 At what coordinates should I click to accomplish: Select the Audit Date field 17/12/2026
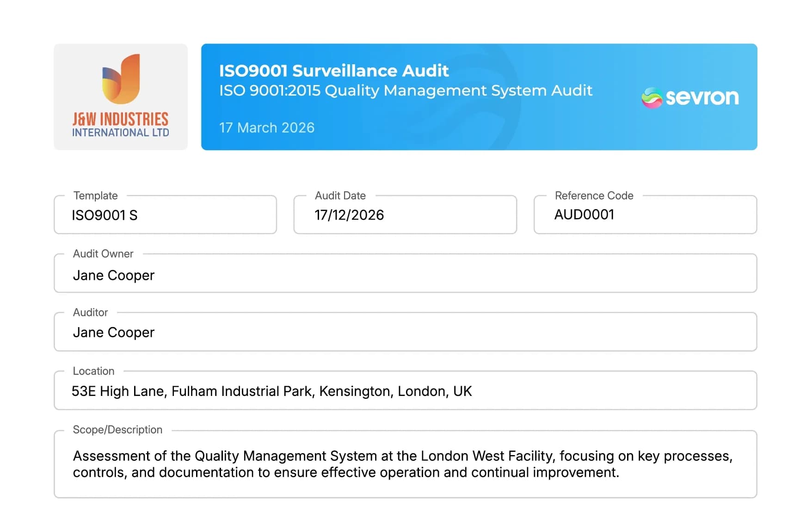(x=405, y=215)
